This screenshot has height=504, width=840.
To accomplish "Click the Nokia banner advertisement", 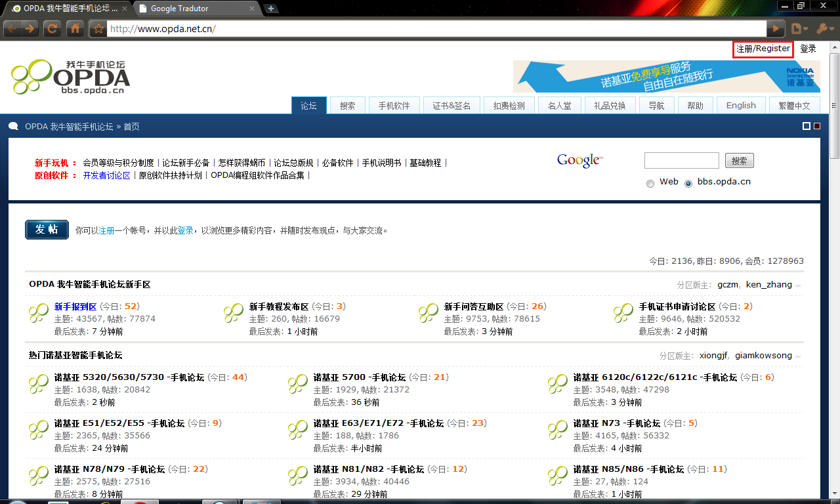I will tap(667, 77).
